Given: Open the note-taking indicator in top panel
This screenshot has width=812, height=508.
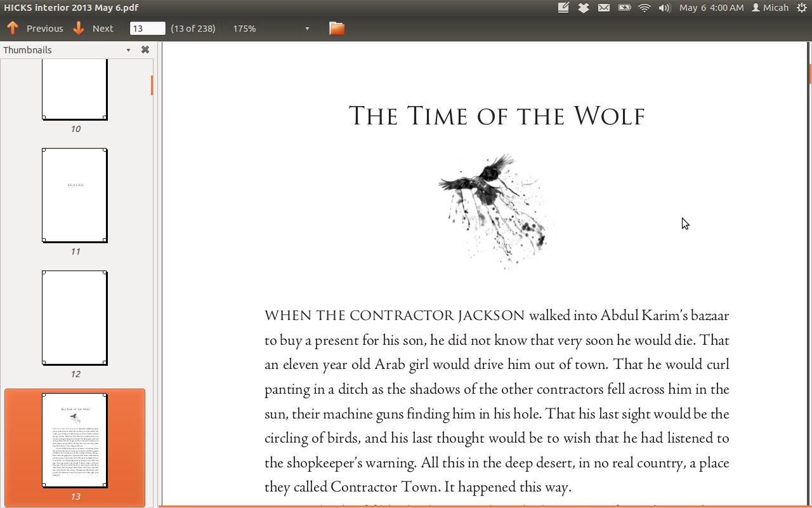Looking at the screenshot, I should (x=563, y=8).
